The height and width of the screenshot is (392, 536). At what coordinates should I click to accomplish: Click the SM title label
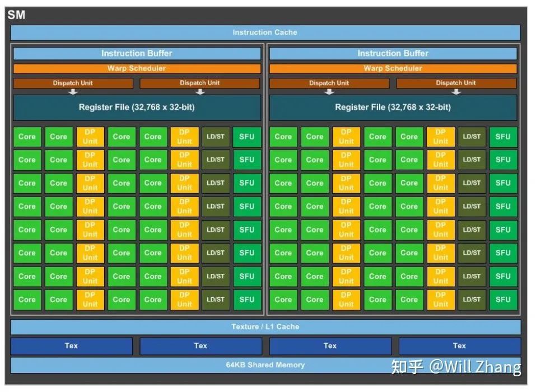(16, 15)
